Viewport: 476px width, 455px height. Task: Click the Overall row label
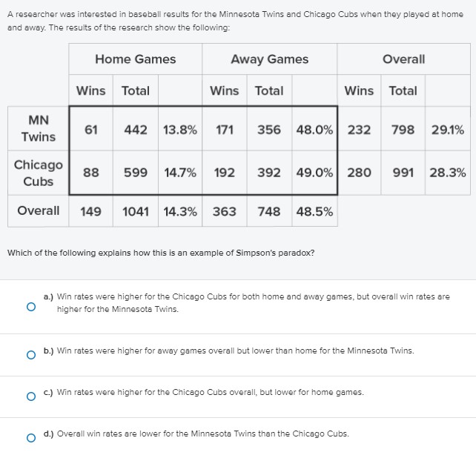click(x=39, y=210)
